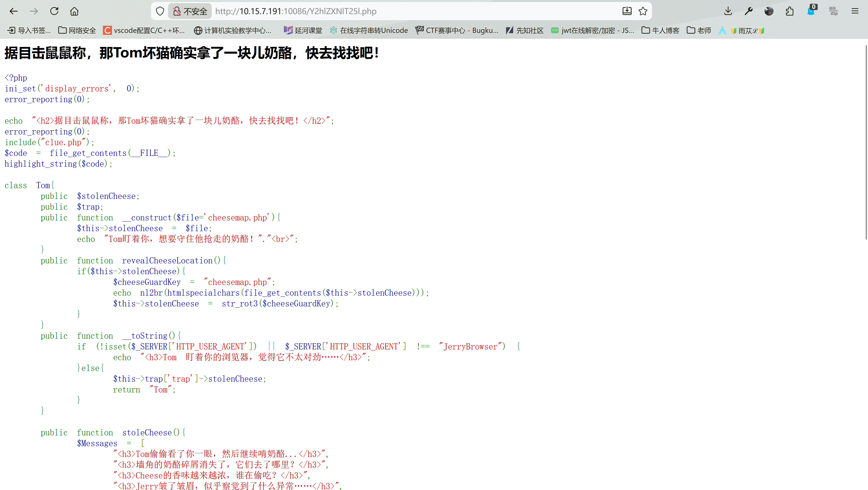Reload the current page

pyautogui.click(x=54, y=11)
